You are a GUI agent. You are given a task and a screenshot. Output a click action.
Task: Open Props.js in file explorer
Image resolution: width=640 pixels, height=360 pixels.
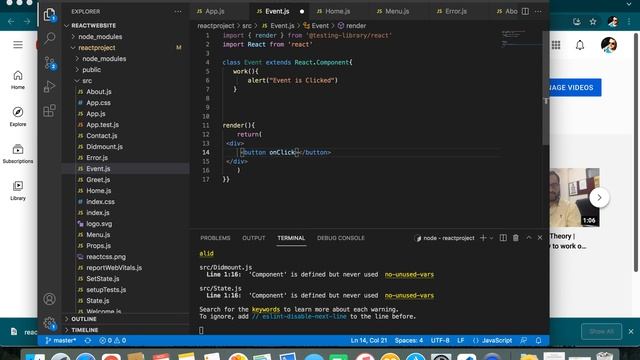click(98, 246)
